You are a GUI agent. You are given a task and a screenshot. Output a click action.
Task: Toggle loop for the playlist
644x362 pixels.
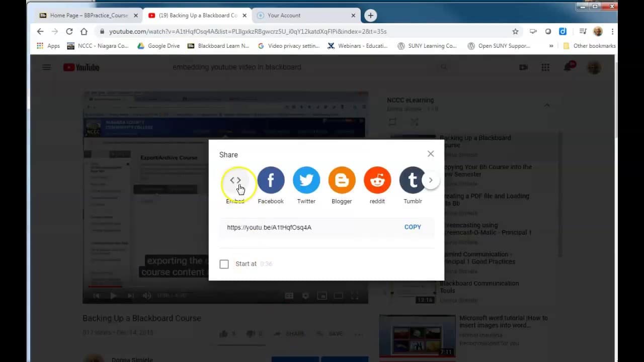pyautogui.click(x=392, y=122)
